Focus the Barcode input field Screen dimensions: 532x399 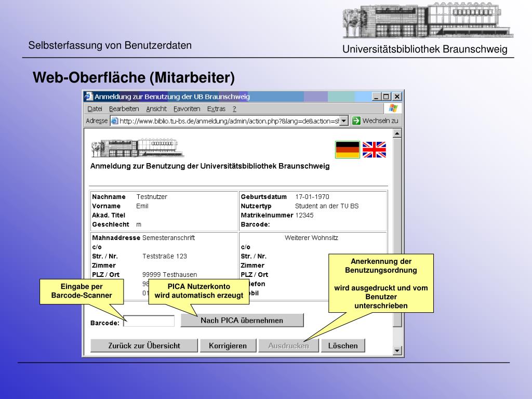pyautogui.click(x=149, y=321)
